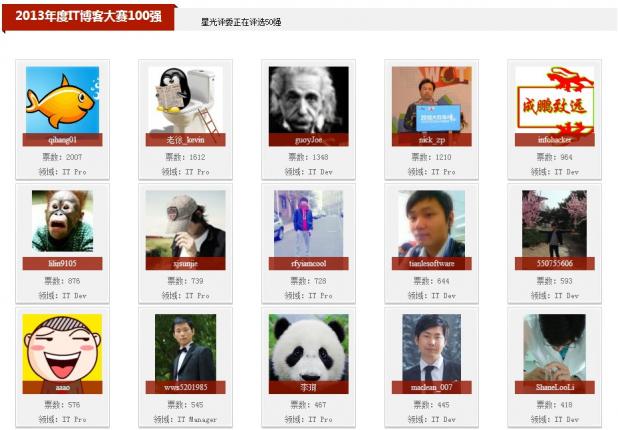Open the goldfish avatar of qihang01
Viewport: 618px width, 430px height.
pyautogui.click(x=62, y=100)
